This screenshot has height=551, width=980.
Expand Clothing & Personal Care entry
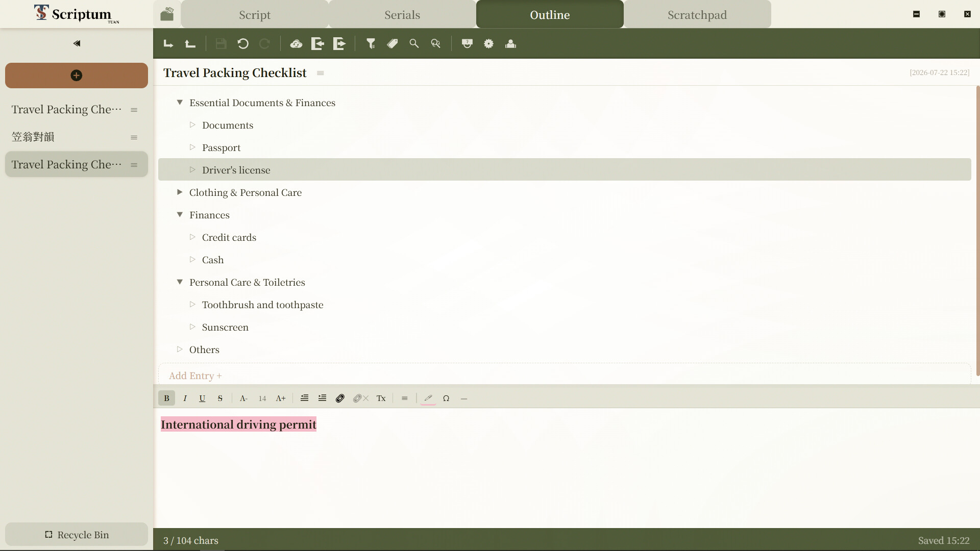click(x=180, y=192)
